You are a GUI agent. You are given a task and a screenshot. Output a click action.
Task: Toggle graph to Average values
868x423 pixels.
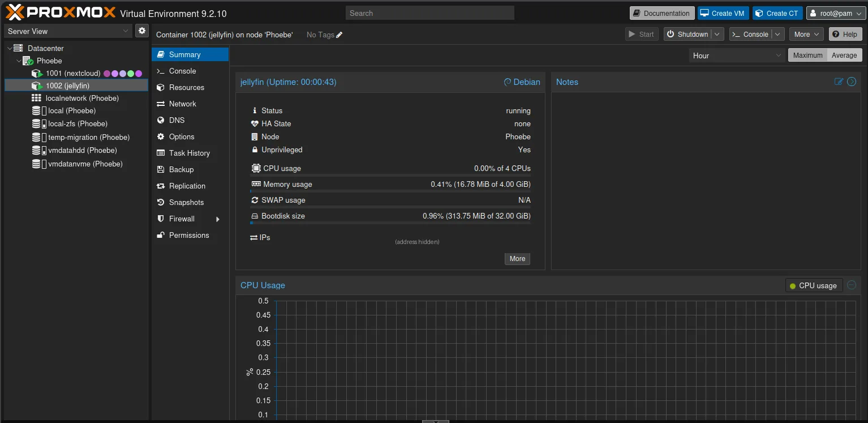click(x=844, y=55)
